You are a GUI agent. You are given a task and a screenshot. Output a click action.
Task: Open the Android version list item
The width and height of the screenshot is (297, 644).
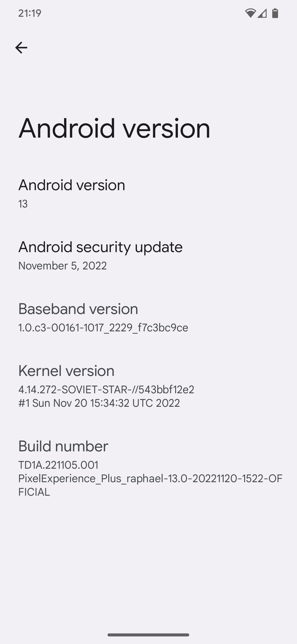[148, 193]
